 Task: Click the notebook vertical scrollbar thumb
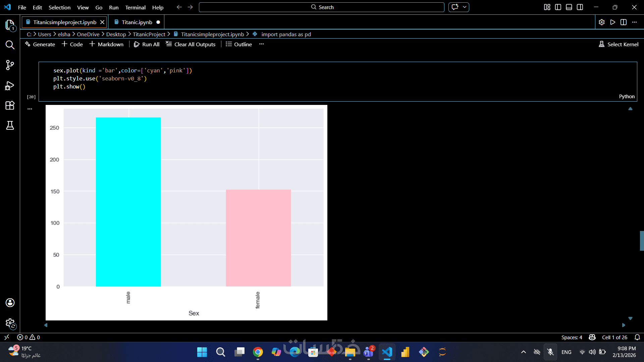pos(642,241)
